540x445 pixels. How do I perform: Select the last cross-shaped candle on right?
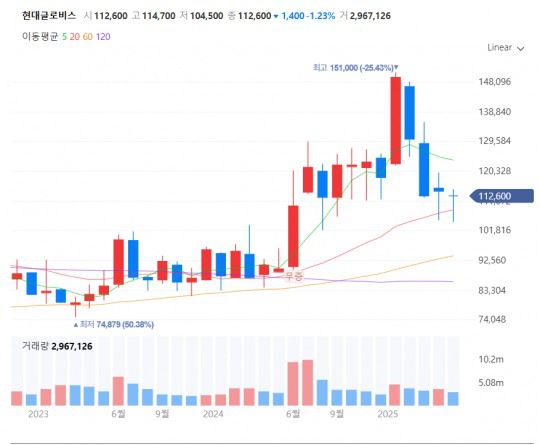click(453, 205)
